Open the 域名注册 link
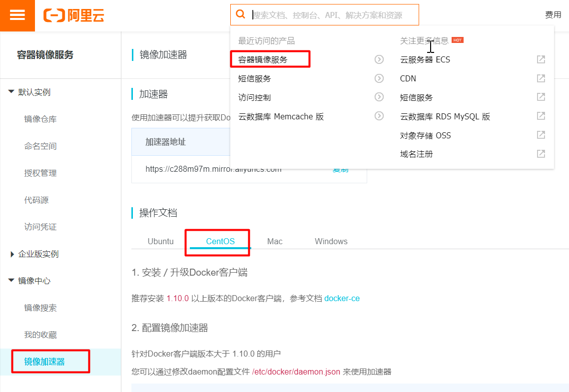The height and width of the screenshot is (392, 569). coord(416,154)
